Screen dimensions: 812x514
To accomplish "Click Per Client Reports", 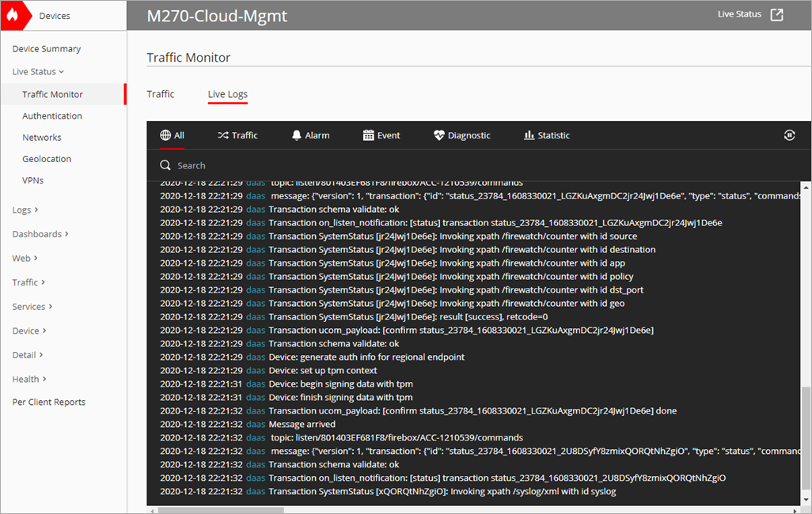I will coord(48,402).
